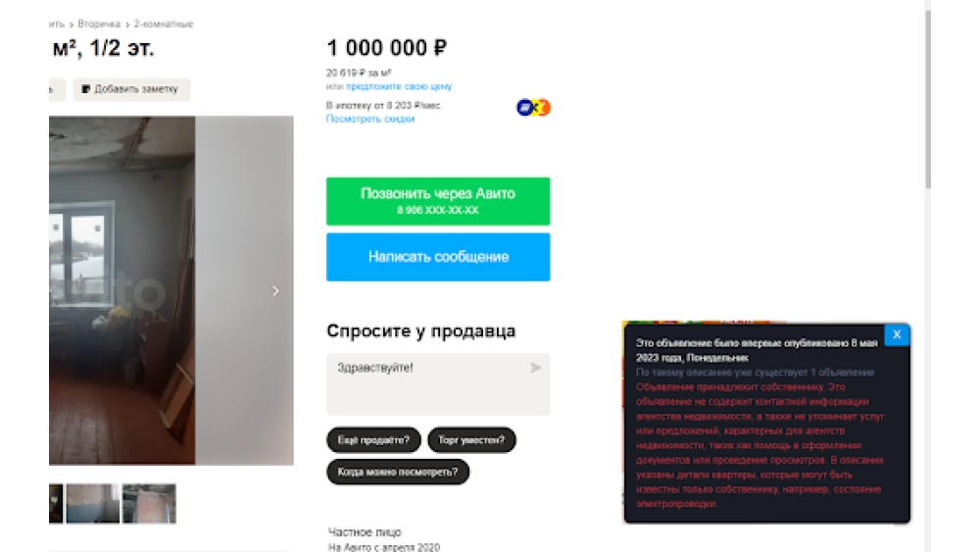Close the dark publication info popup
This screenshot has height=552, width=980.
pyautogui.click(x=897, y=334)
